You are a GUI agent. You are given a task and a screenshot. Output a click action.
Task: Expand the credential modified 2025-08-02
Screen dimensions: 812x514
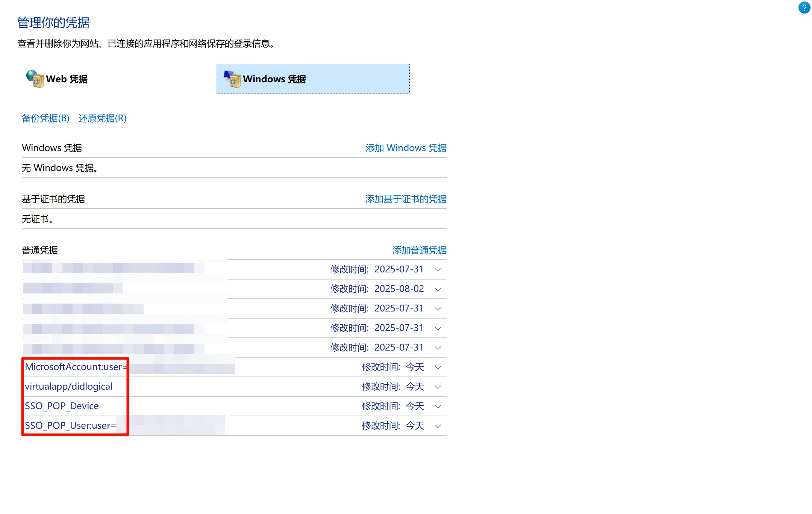pyautogui.click(x=438, y=289)
